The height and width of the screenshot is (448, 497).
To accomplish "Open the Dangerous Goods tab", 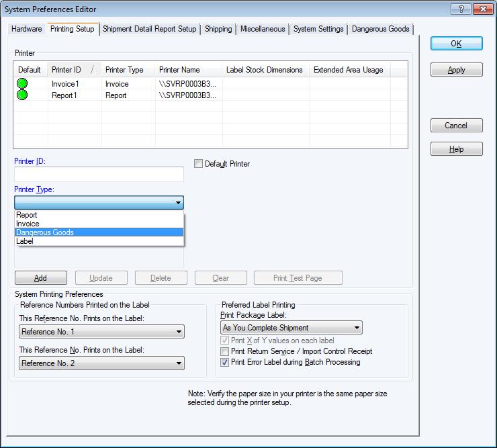I will [381, 29].
